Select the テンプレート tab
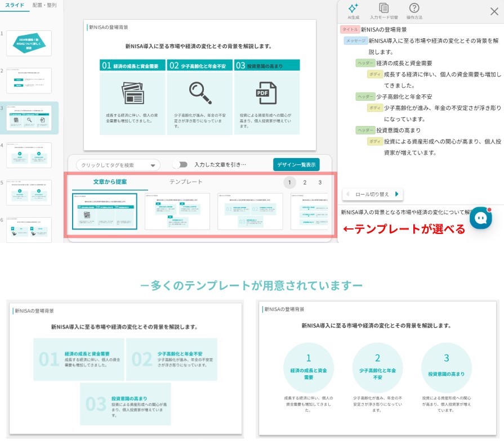The width and height of the screenshot is (504, 441). pos(186,182)
